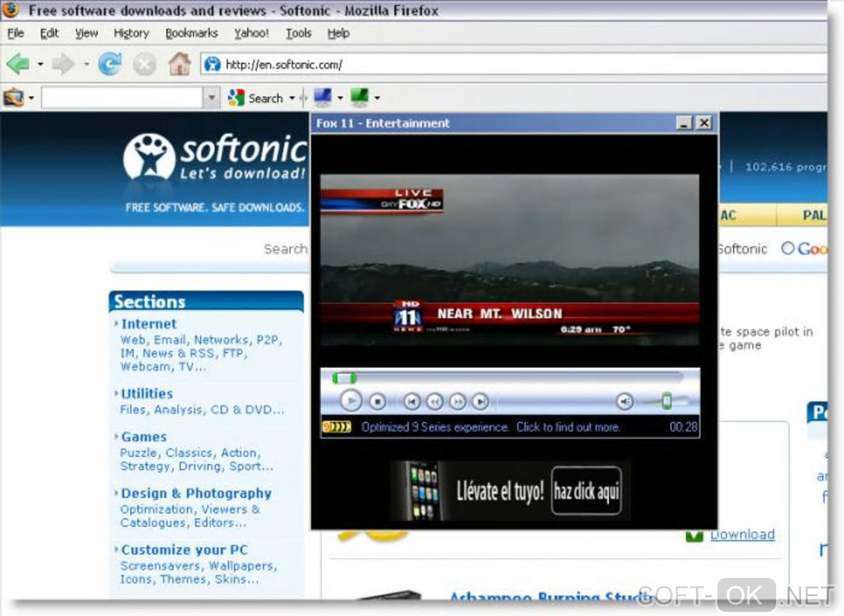Expand the TV player icon dropdown arrow
Screen dimensions: 844x616
[x=31, y=98]
